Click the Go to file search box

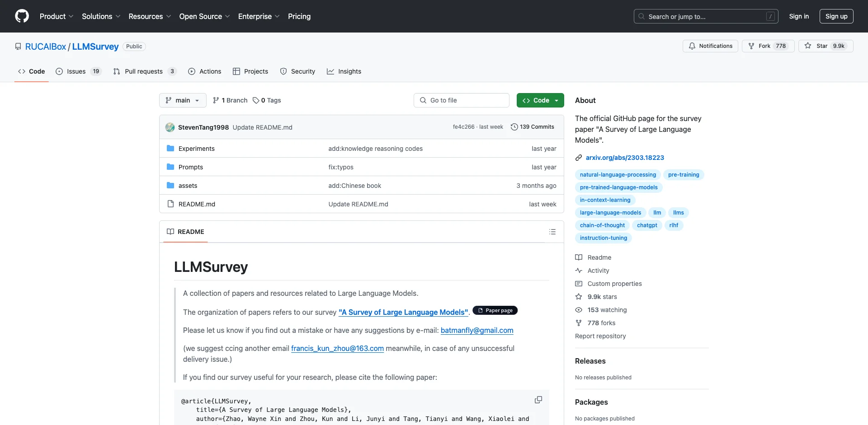tap(462, 100)
